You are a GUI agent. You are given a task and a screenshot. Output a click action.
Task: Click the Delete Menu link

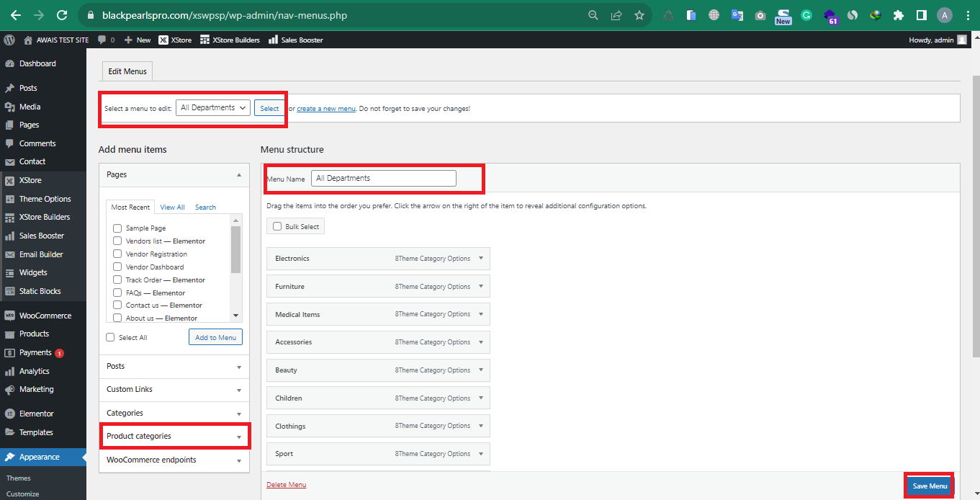[x=287, y=484]
